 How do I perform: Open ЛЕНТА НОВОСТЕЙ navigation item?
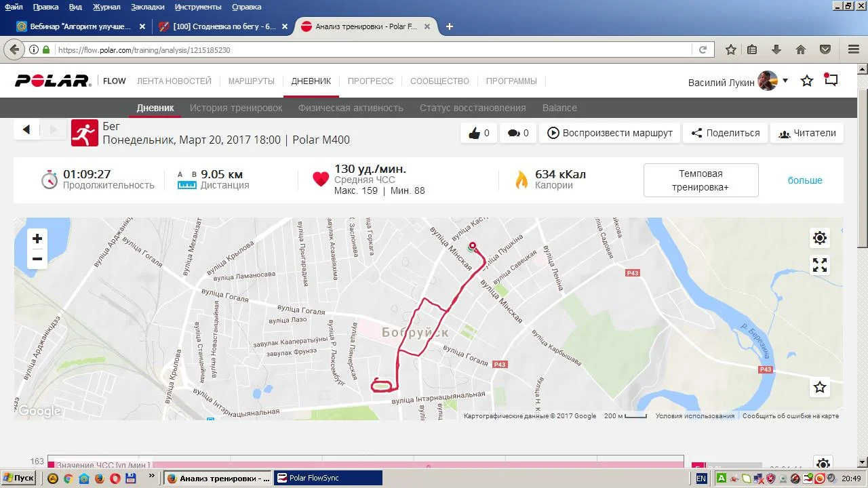[x=174, y=81]
